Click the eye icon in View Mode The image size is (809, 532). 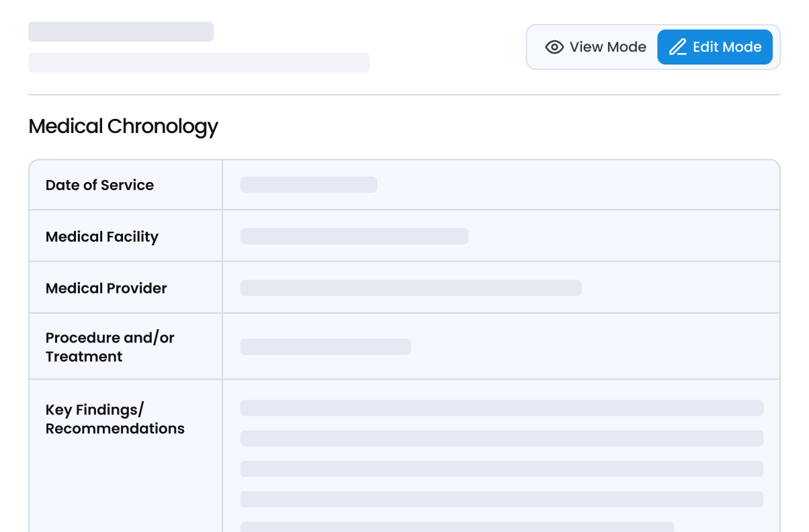point(554,47)
